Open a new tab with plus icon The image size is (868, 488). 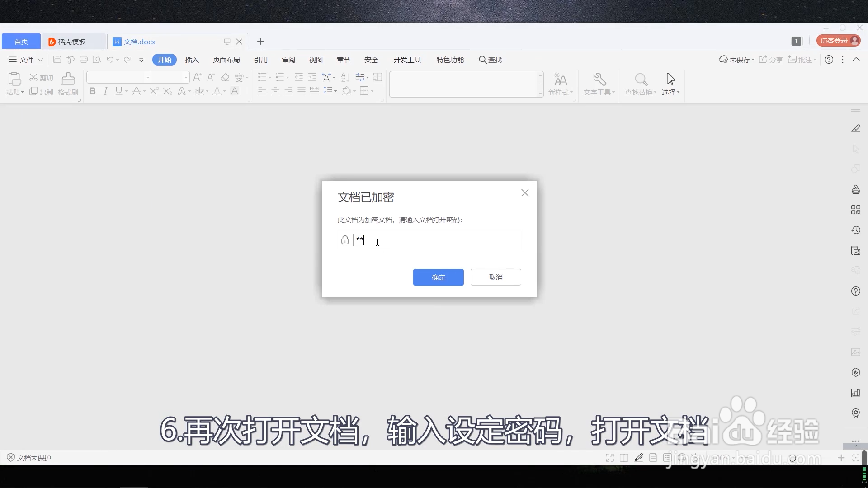tap(260, 42)
